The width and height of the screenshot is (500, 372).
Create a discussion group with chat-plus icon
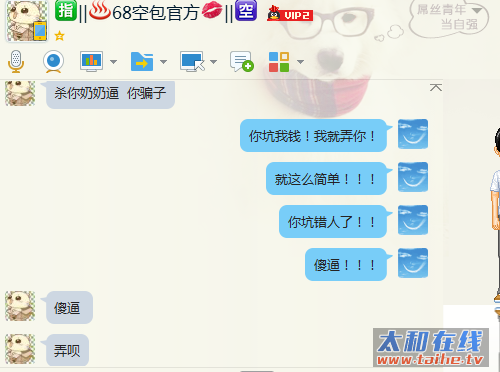[242, 61]
